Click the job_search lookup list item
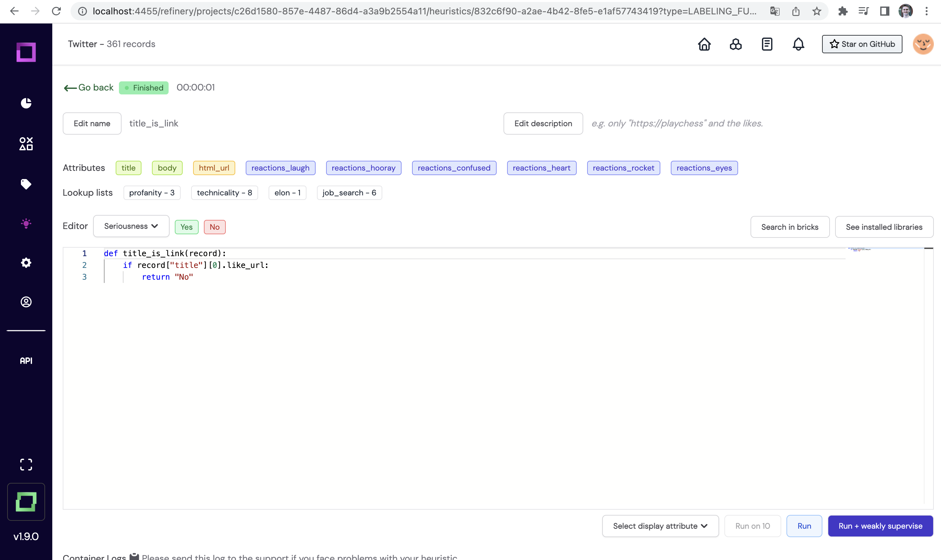Screen dimensions: 941x560 point(349,193)
